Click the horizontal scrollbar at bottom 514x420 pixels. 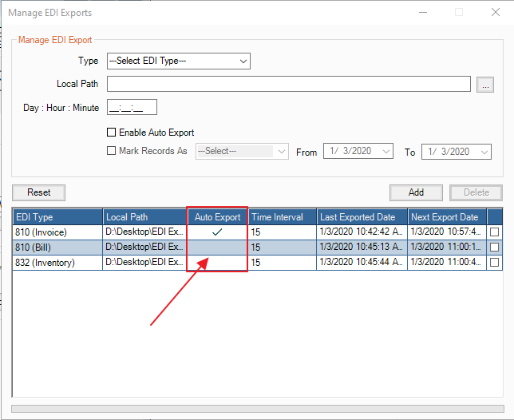pos(256,409)
